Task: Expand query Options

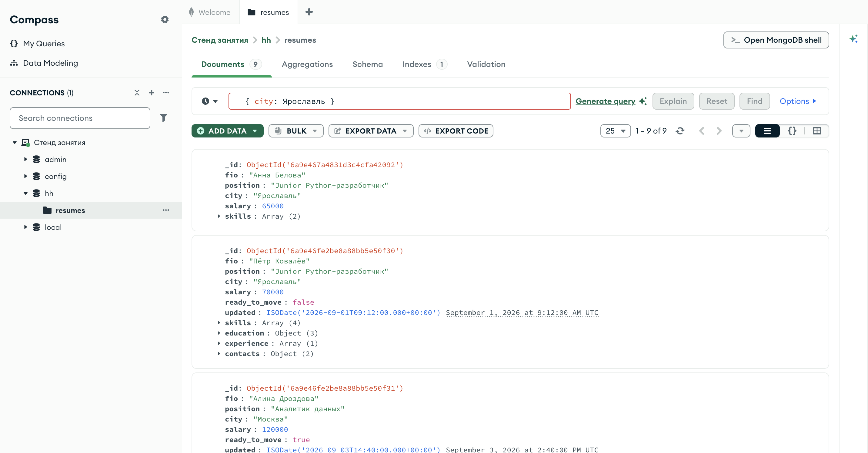Action: 798,101
